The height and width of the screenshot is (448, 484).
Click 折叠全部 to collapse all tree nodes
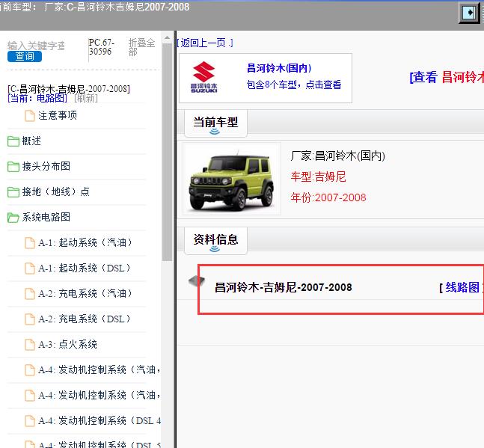(141, 47)
